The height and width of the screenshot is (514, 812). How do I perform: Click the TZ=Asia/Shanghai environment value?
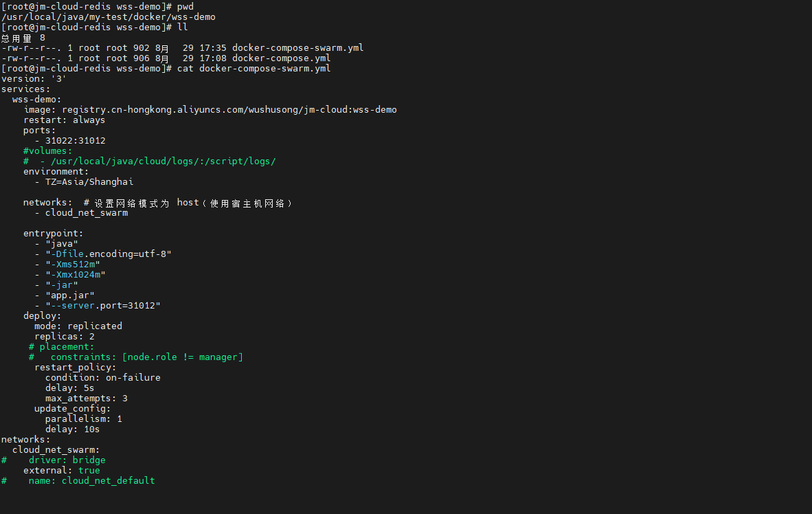pos(89,181)
